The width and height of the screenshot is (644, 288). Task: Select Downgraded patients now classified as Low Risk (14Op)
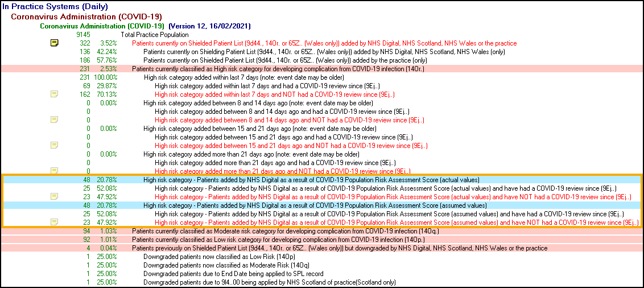click(220, 257)
